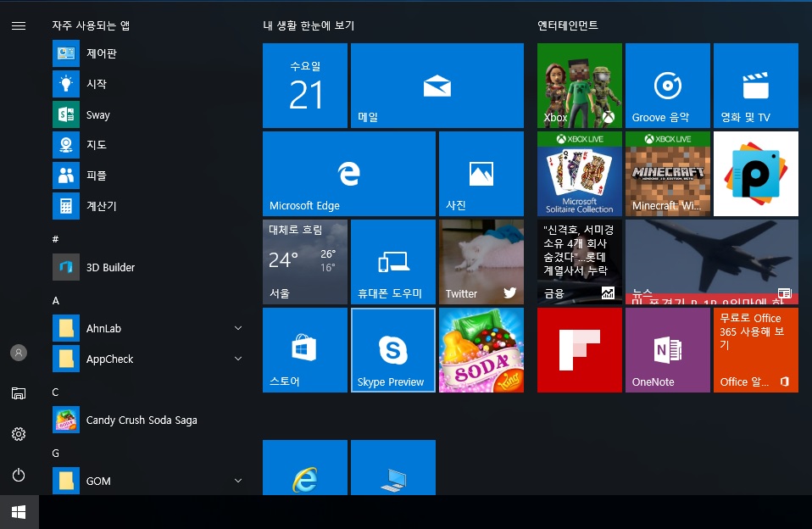Click the AhnLab folder name
812x529 pixels.
point(103,328)
